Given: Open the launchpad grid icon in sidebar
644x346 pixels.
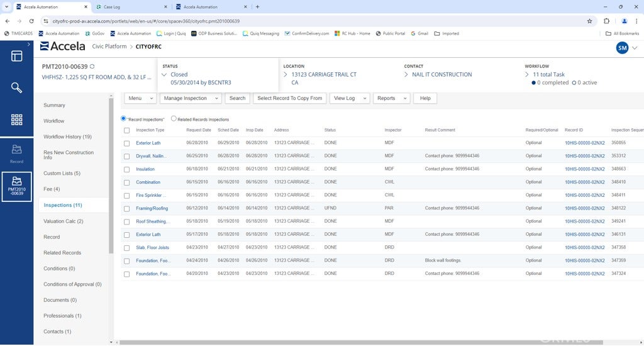Looking at the screenshot, I should point(16,120).
